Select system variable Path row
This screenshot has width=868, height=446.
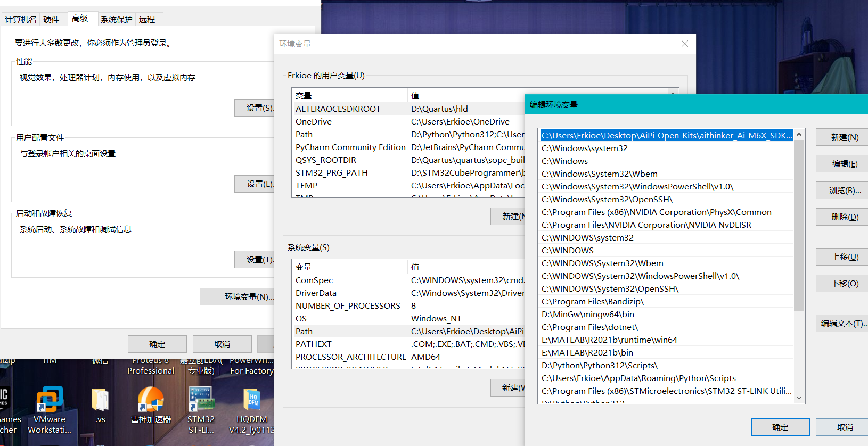(409, 331)
